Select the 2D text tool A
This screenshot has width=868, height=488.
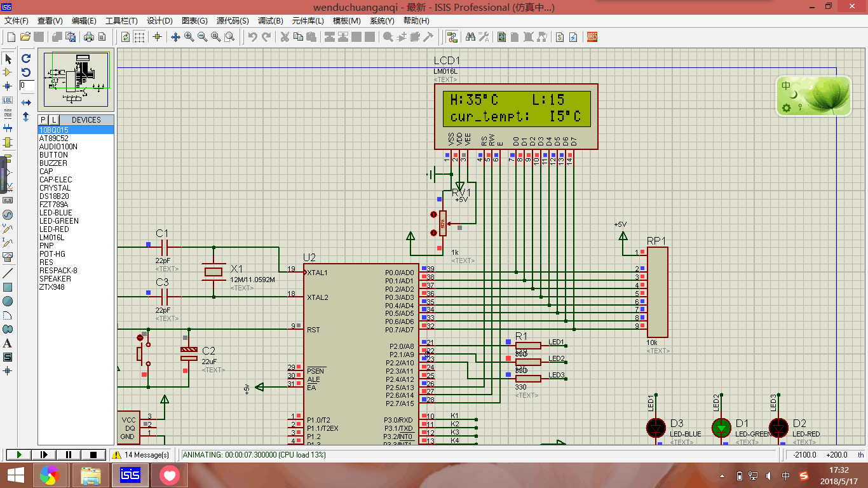[8, 343]
